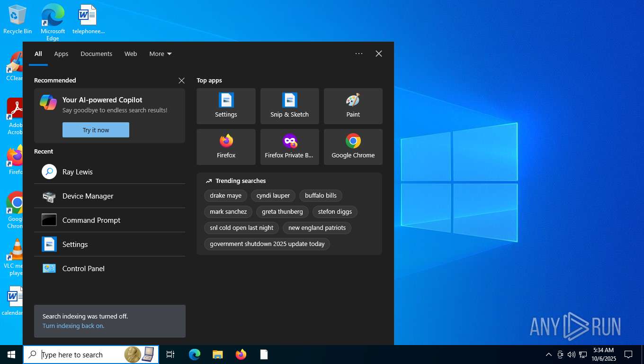644x364 pixels.
Task: Switch to the Documents search tab
Action: coord(96,54)
